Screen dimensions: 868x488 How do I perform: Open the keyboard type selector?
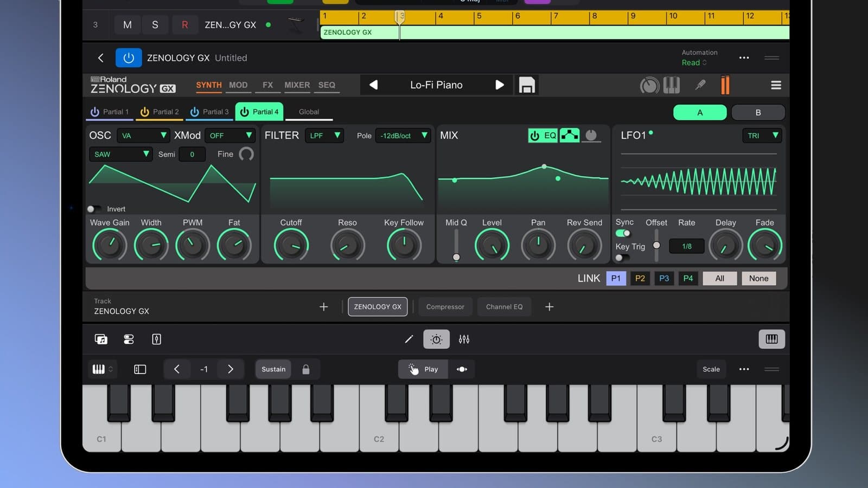click(103, 369)
